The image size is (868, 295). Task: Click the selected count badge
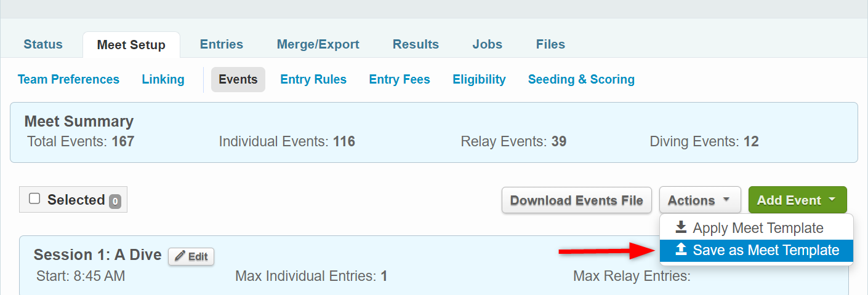[115, 201]
